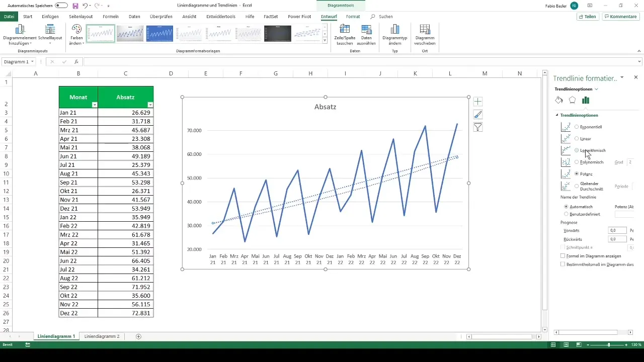Viewport: 644px width, 362px height.
Task: Click the ribbon display options icon
Action: 590,6
